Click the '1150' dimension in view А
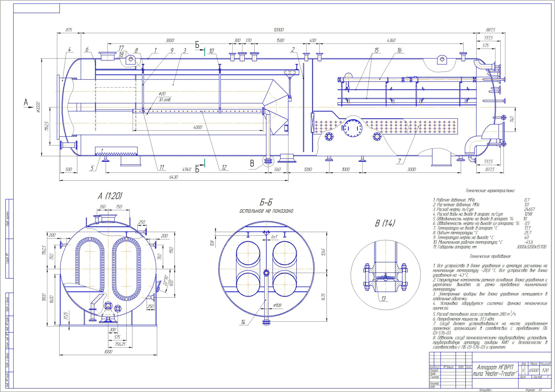Screen dimensions: 555x392 point(171,250)
